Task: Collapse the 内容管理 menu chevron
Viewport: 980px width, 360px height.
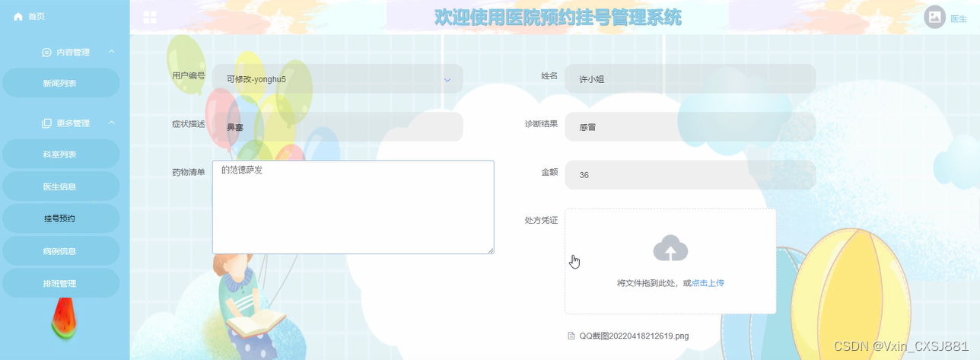Action: pyautogui.click(x=111, y=52)
